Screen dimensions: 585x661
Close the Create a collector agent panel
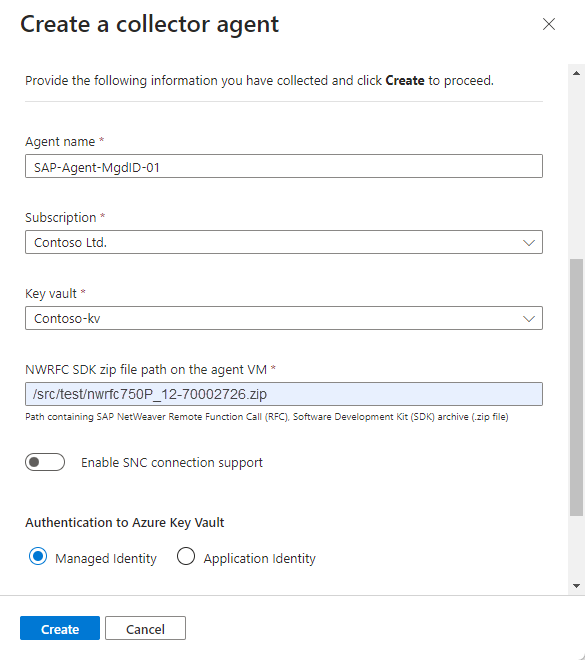[549, 24]
